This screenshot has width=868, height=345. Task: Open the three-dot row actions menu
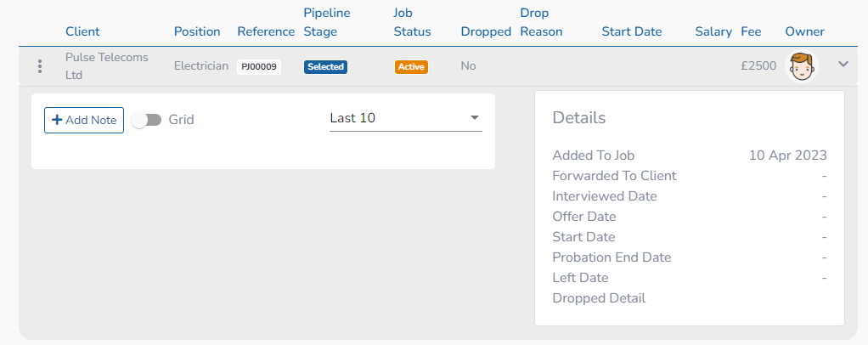[x=40, y=66]
